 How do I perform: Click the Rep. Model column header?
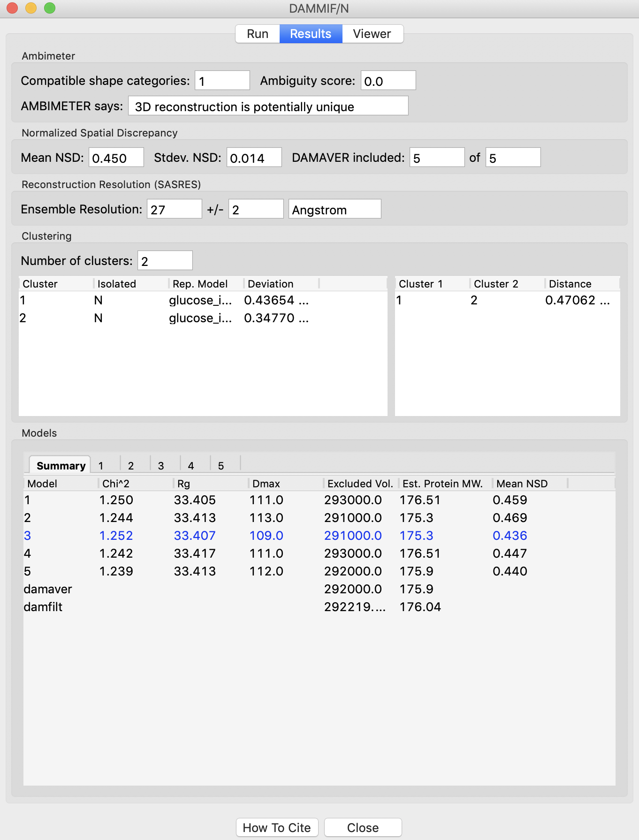[x=206, y=284]
